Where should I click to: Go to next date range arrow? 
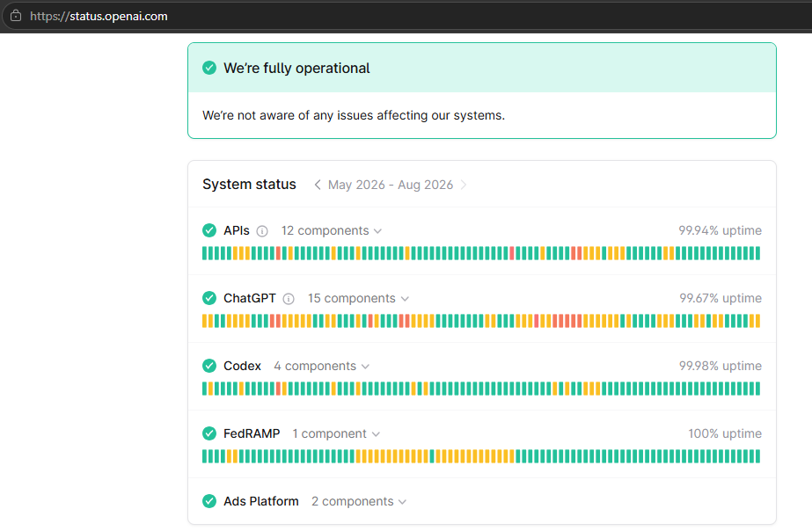coord(464,185)
